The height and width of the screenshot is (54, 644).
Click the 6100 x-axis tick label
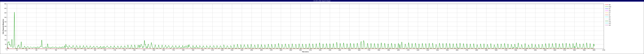point(604,50)
